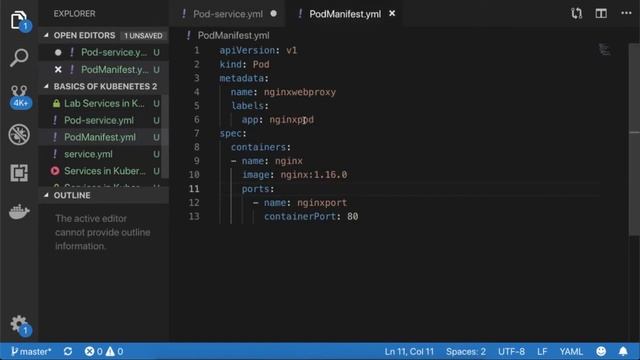Split the editor to the right
Viewport: 640px width, 360px height.
601,13
